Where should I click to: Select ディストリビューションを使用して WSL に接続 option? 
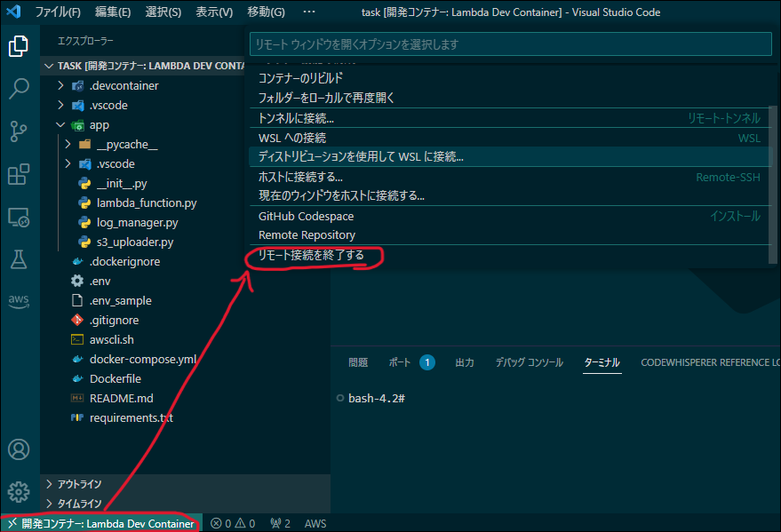[509, 157]
